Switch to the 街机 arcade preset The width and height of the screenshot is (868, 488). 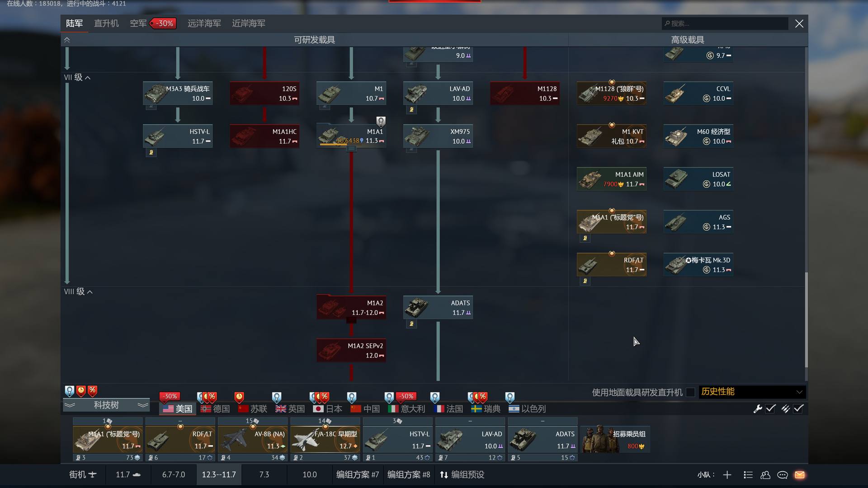[83, 474]
